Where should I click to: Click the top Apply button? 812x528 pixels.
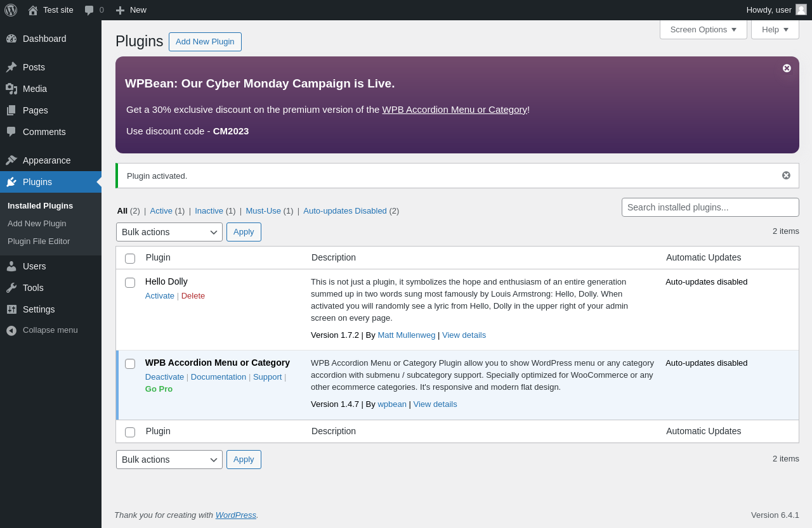(x=244, y=232)
